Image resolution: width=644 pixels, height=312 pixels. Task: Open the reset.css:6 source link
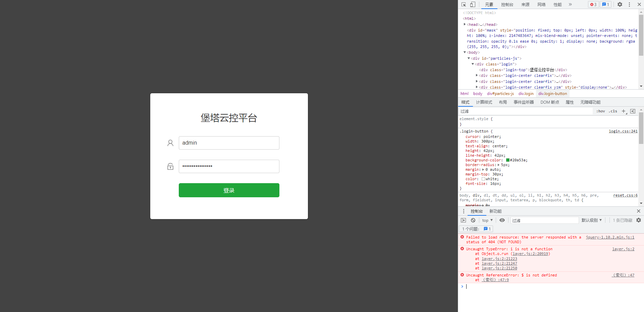tap(625, 195)
